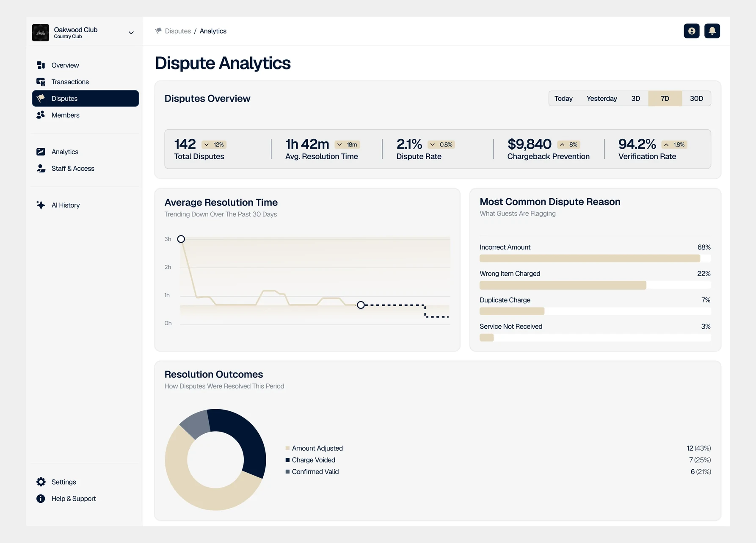Click the 2.1% Dispute Rate value
The height and width of the screenshot is (543, 756).
[409, 144]
